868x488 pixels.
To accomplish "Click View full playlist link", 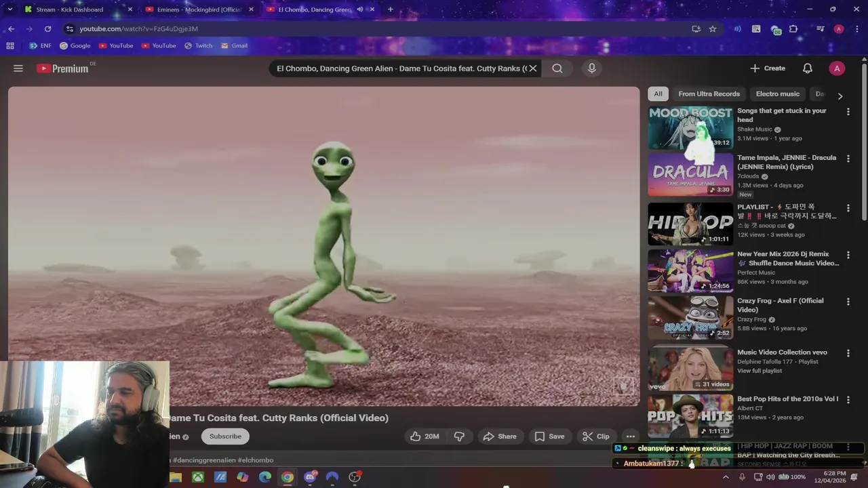I will (x=759, y=371).
